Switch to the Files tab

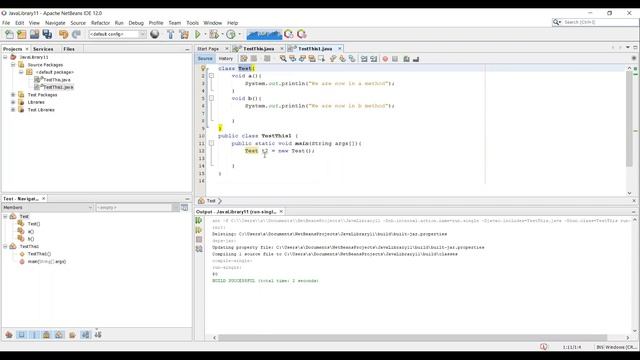pyautogui.click(x=69, y=49)
